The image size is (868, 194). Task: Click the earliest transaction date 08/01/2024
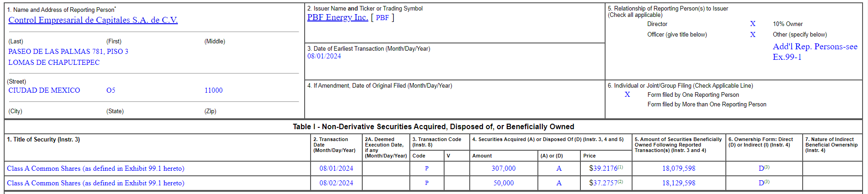click(324, 56)
